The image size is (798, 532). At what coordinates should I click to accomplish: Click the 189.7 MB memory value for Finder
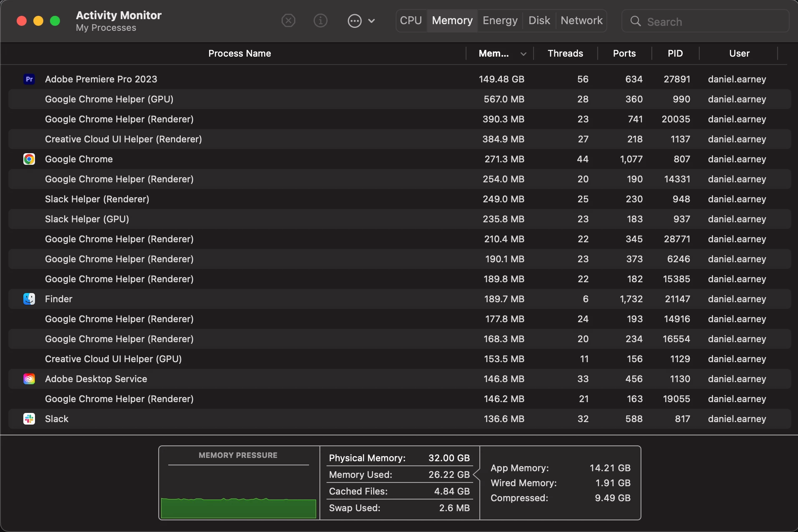(x=504, y=299)
